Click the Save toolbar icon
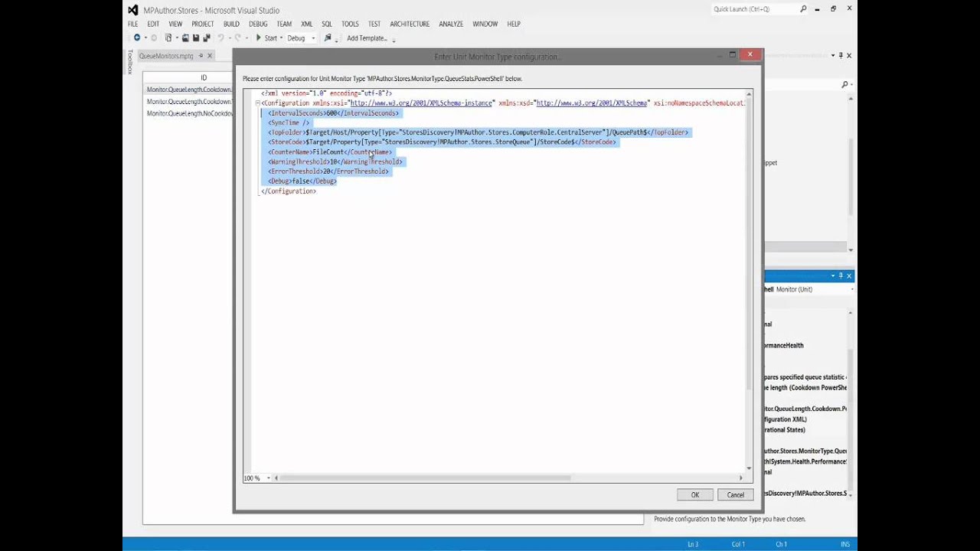This screenshot has height=551, width=980. 196,38
